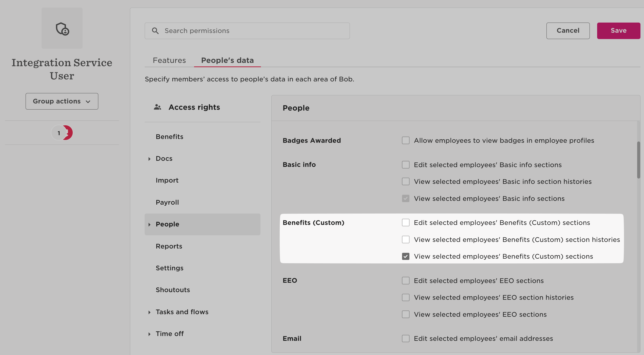Click the Cancel button
The width and height of the screenshot is (644, 355).
point(568,31)
